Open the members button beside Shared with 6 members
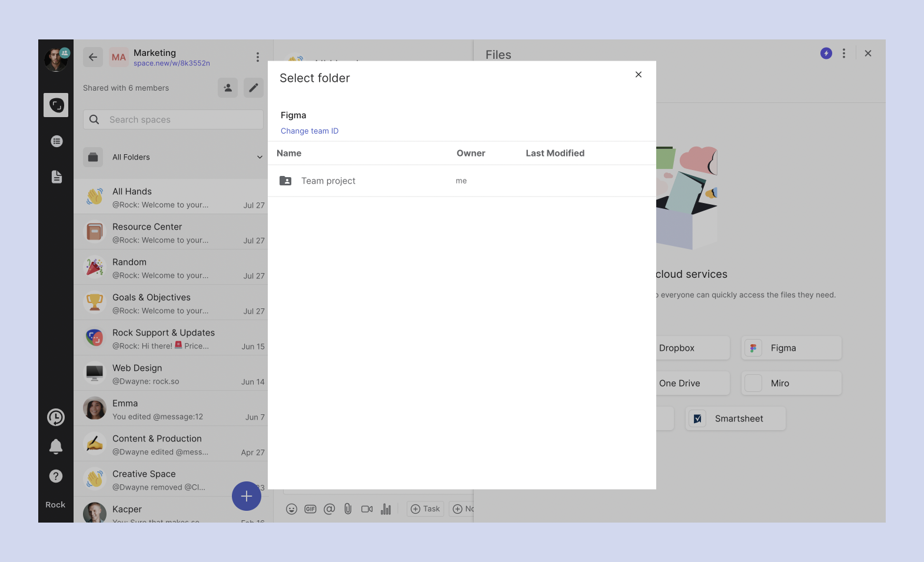Image resolution: width=924 pixels, height=562 pixels. pos(228,88)
